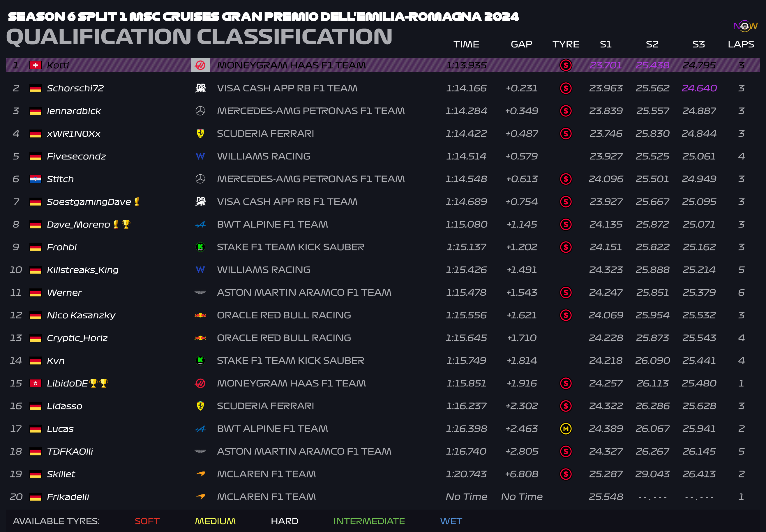This screenshot has width=766, height=532.
Task: Click the driver name Kvn
Action: (x=56, y=361)
